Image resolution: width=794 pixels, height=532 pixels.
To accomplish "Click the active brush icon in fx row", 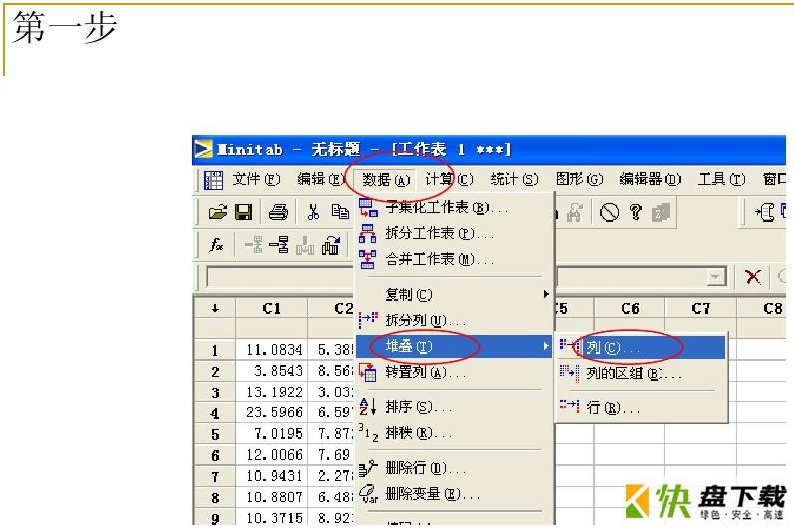I will [279, 245].
